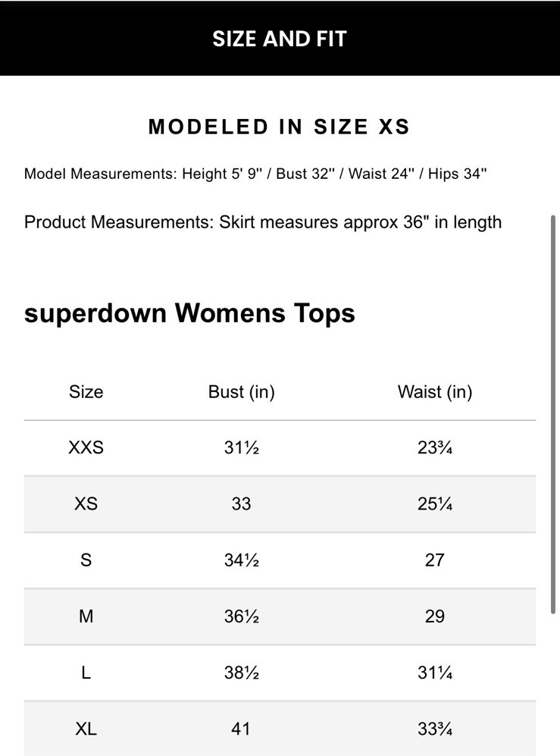Click the Product Measurements skirt length text
The width and height of the screenshot is (560, 756).
click(x=263, y=222)
